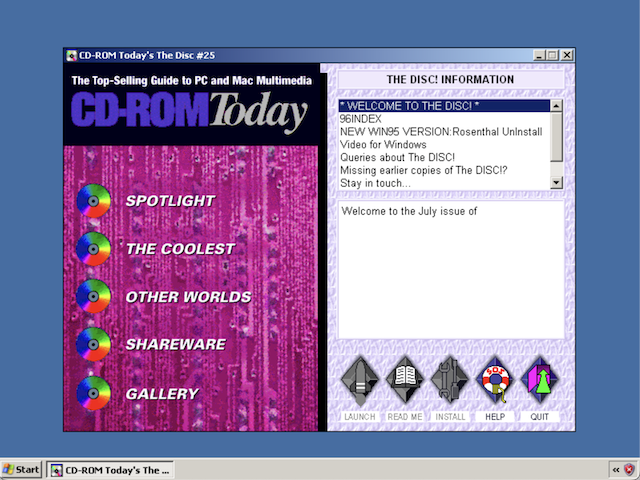
Task: Select the '96INDEX' list entry
Action: (x=444, y=119)
